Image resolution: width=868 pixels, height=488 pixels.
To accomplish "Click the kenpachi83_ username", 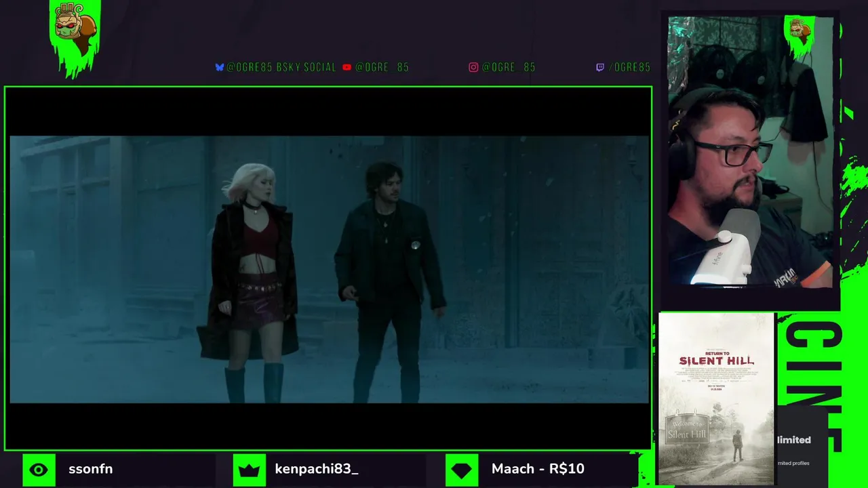I will point(317,469).
